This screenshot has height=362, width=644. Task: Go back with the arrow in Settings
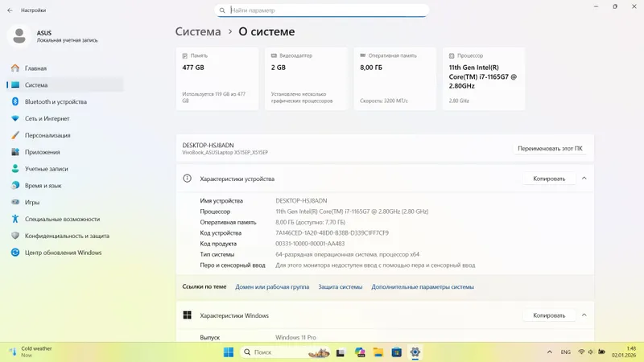click(x=10, y=10)
